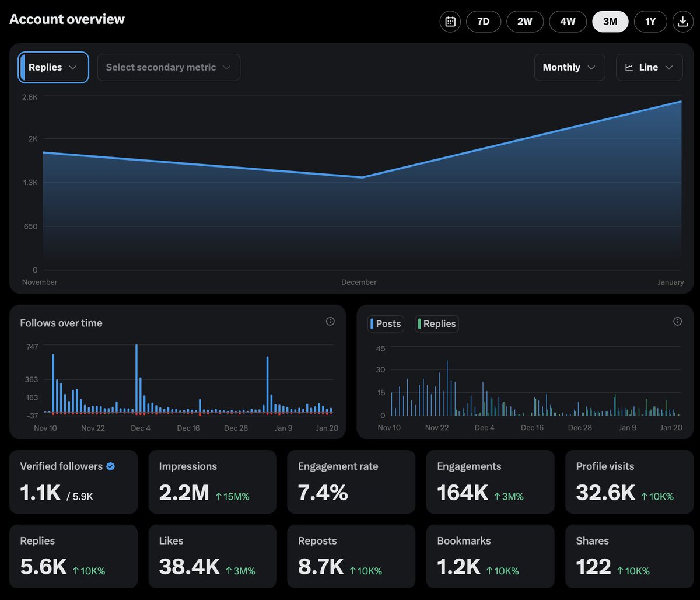700x600 pixels.
Task: Open the Select secondary metric dropdown
Action: click(x=169, y=67)
